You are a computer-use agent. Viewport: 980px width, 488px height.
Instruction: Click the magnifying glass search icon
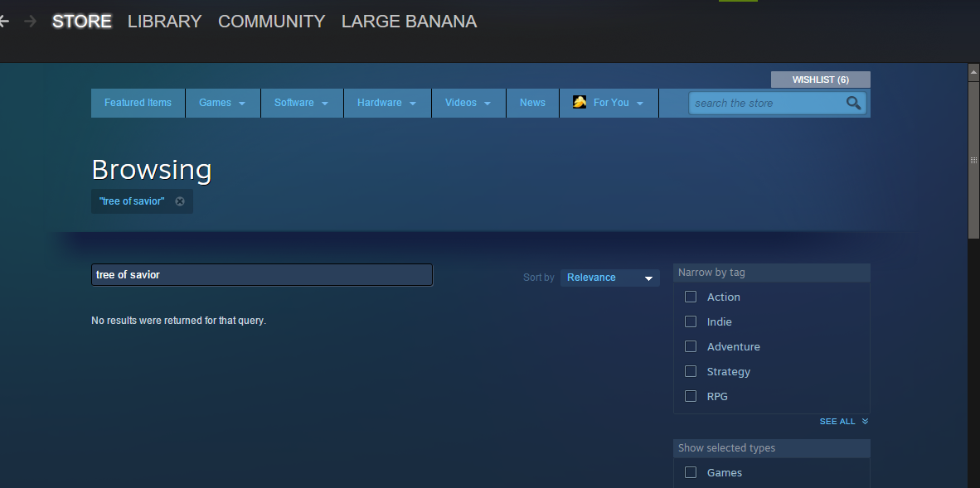[x=853, y=103]
